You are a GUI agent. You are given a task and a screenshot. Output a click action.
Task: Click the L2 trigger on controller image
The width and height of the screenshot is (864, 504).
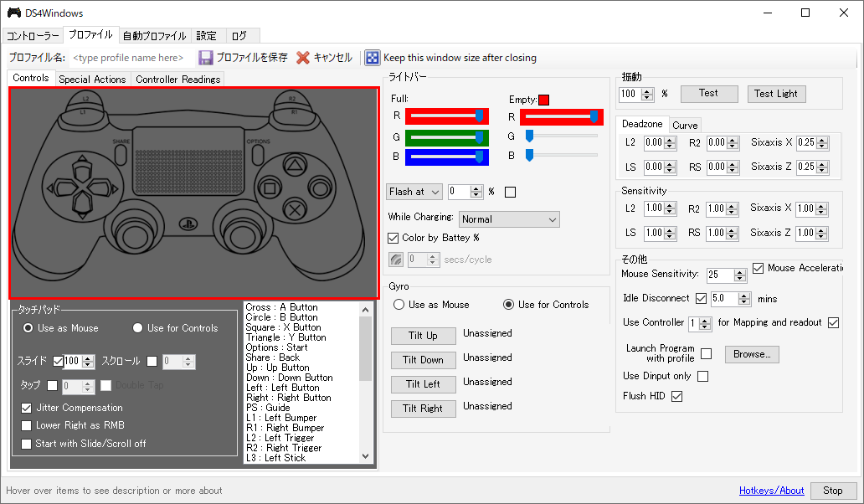tap(85, 99)
